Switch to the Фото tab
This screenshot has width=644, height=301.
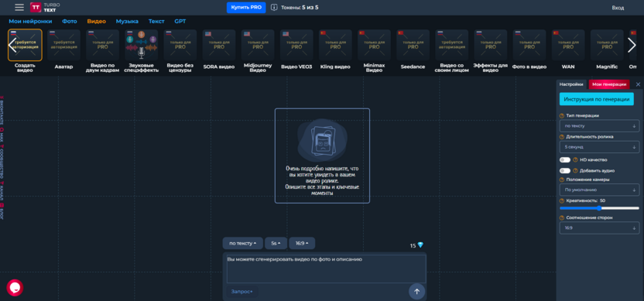click(x=70, y=22)
